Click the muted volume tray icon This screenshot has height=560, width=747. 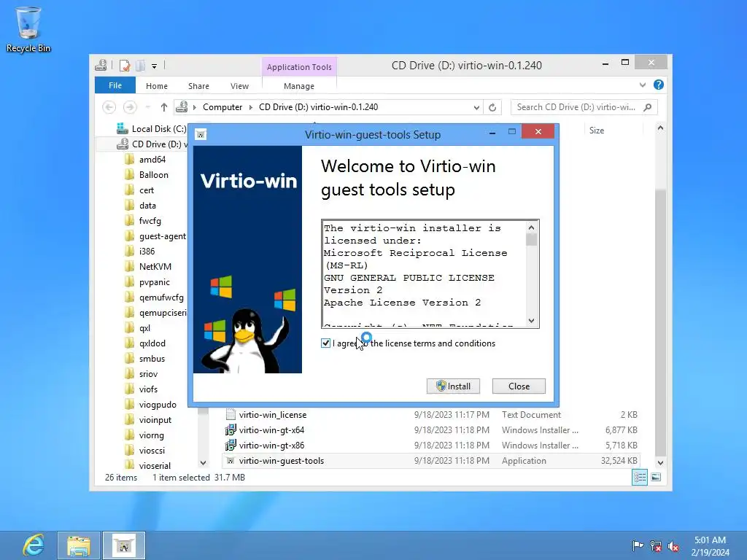pos(673,546)
